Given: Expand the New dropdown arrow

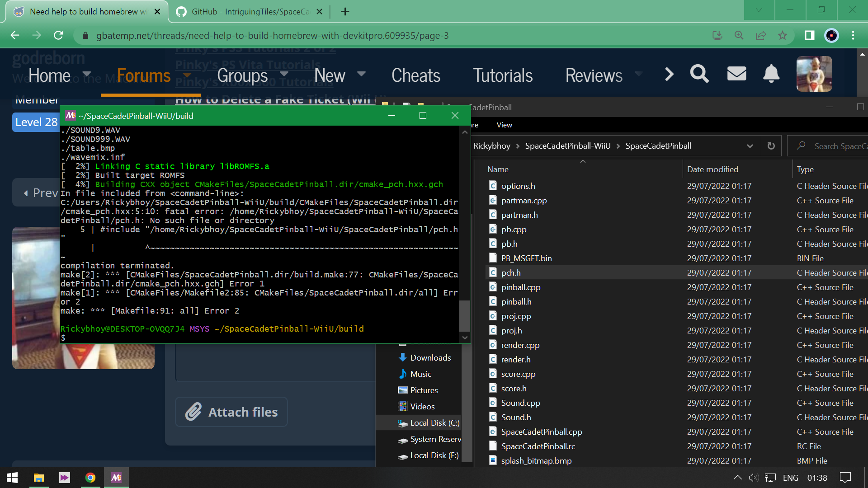Looking at the screenshot, I should (x=361, y=74).
